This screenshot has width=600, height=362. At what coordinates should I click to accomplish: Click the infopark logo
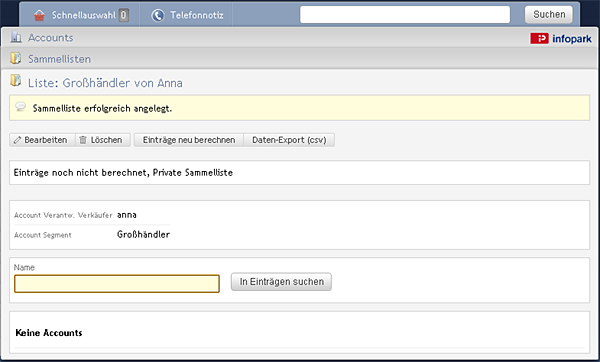[x=561, y=39]
